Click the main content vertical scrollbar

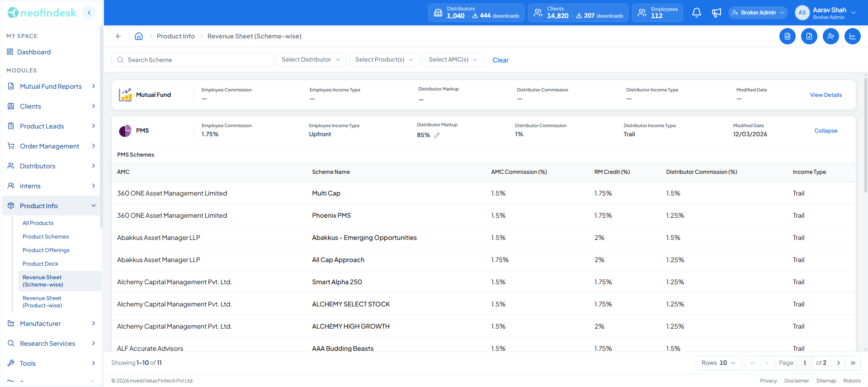pyautogui.click(x=865, y=136)
